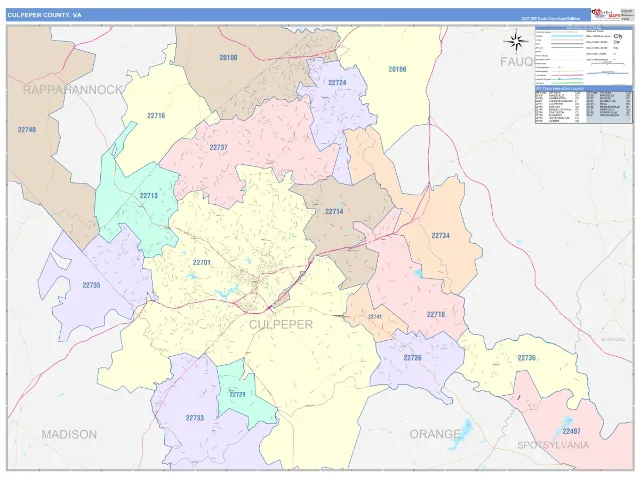Viewport: 640px width, 480px height.
Task: Select ZIP code label 22736
Action: coord(527,358)
